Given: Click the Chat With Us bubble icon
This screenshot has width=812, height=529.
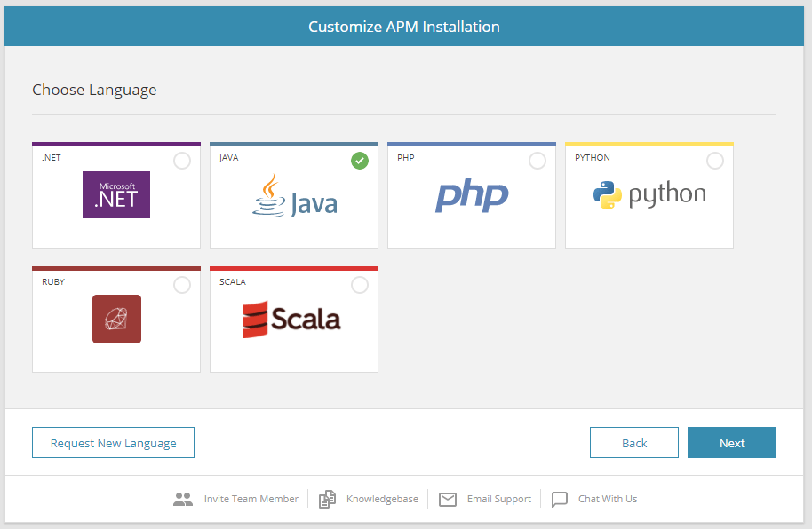Looking at the screenshot, I should (560, 499).
